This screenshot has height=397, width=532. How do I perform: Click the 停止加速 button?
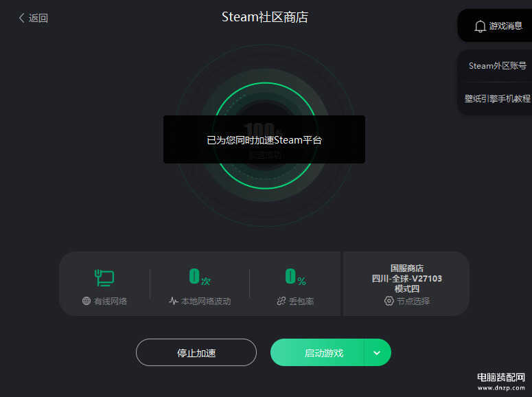pyautogui.click(x=196, y=352)
